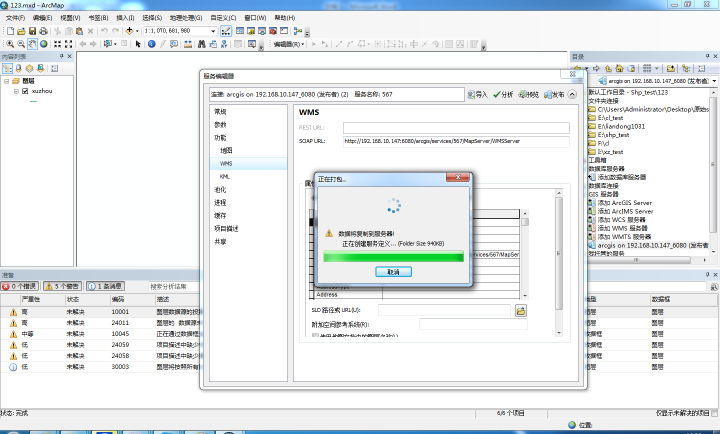Click the Print icon in toolbar

coord(43,31)
